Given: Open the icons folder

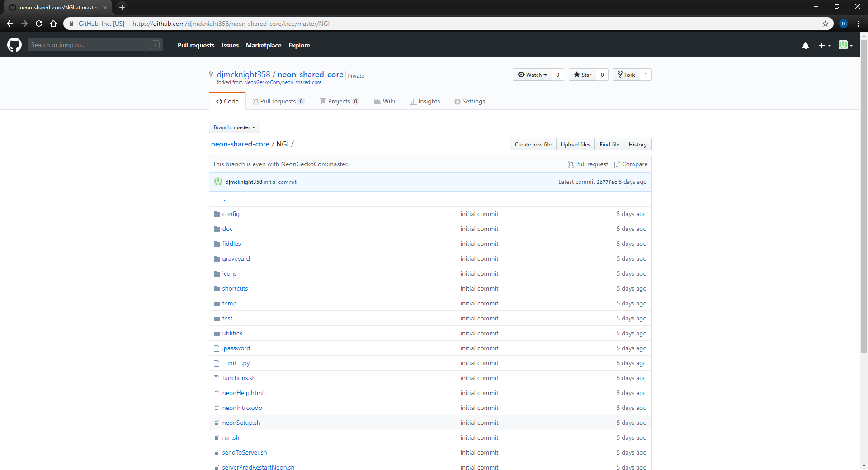Looking at the screenshot, I should 229,274.
